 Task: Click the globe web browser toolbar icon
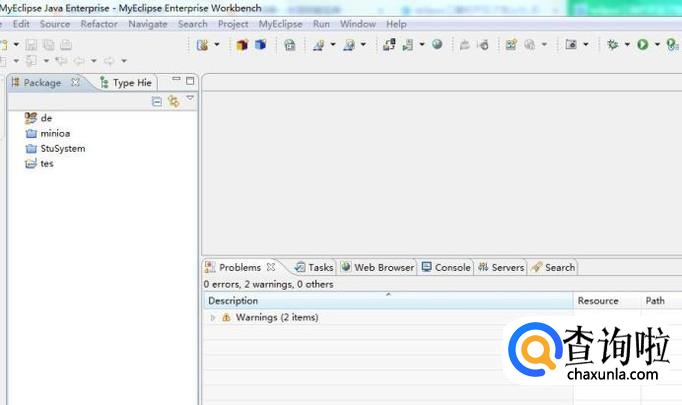[437, 44]
